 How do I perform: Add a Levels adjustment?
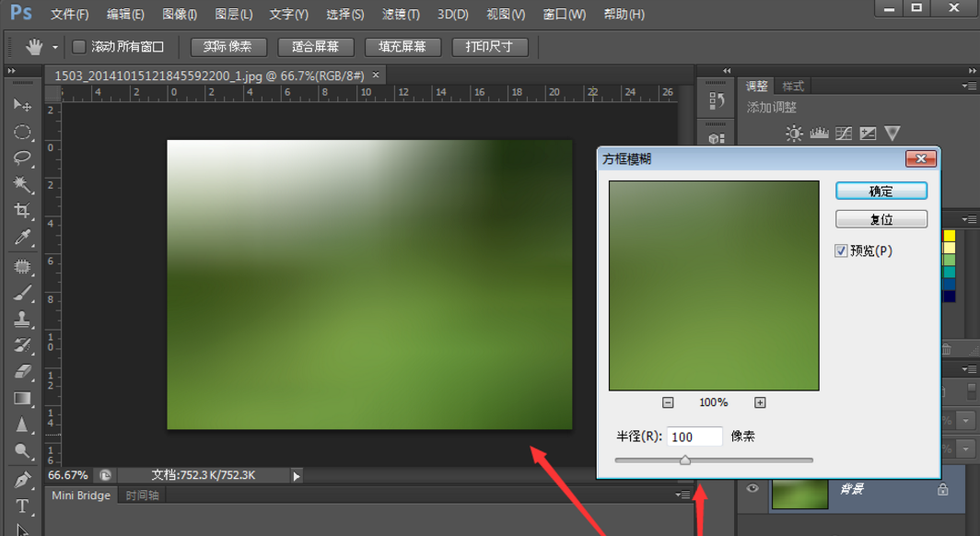pyautogui.click(x=819, y=133)
